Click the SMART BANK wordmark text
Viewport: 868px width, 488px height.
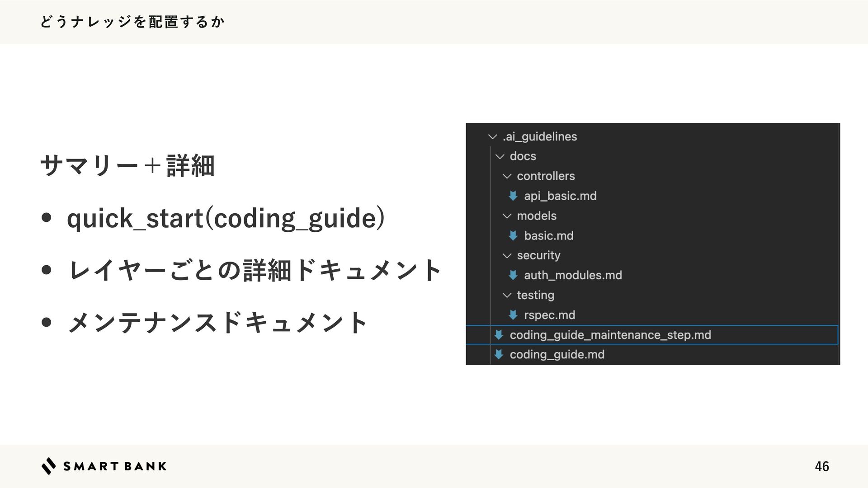[x=115, y=466]
